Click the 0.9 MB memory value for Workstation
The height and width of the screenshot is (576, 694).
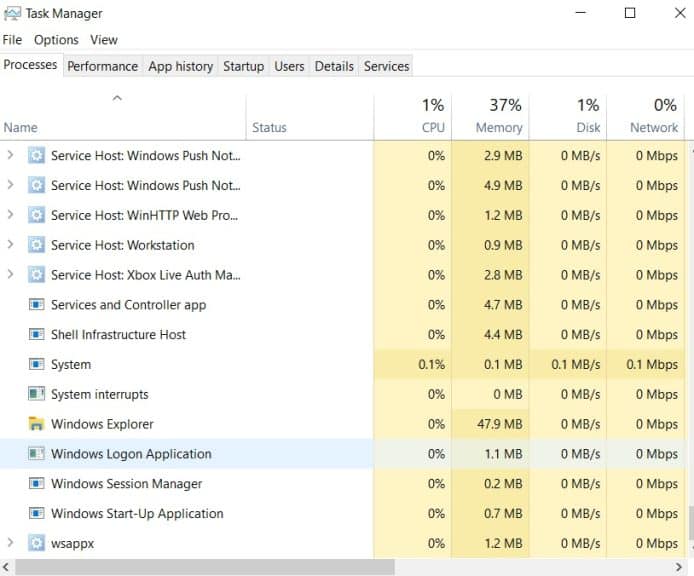click(503, 245)
